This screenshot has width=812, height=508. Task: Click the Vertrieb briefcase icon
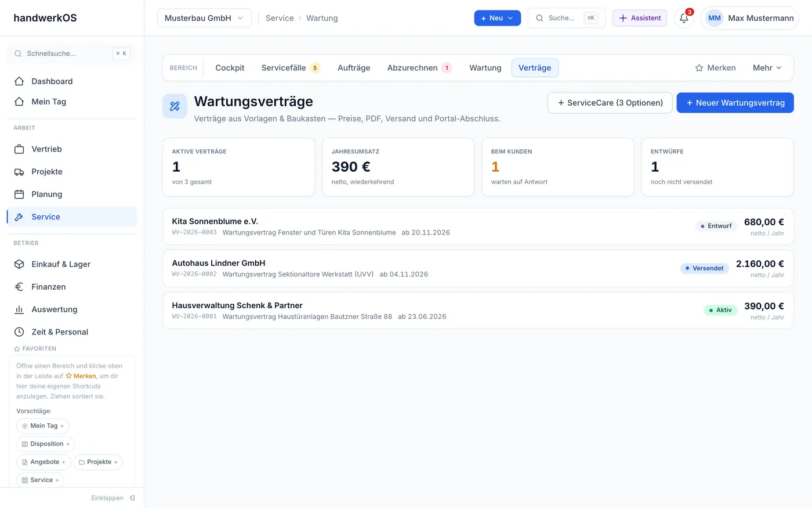19,149
